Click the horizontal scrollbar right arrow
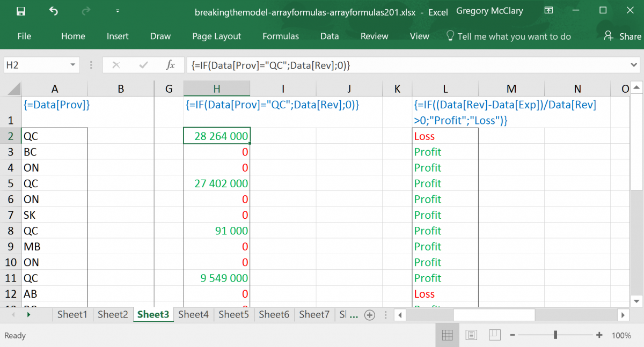The width and height of the screenshot is (644, 347). (x=624, y=315)
